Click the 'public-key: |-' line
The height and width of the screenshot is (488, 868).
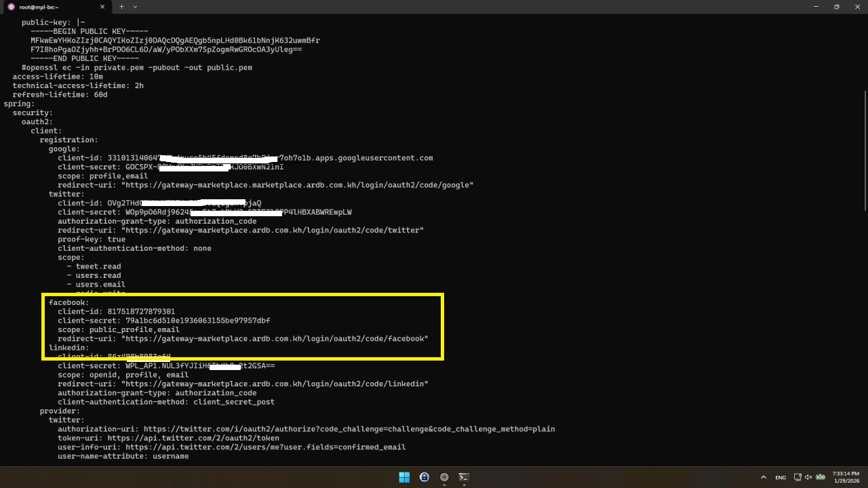coord(53,22)
